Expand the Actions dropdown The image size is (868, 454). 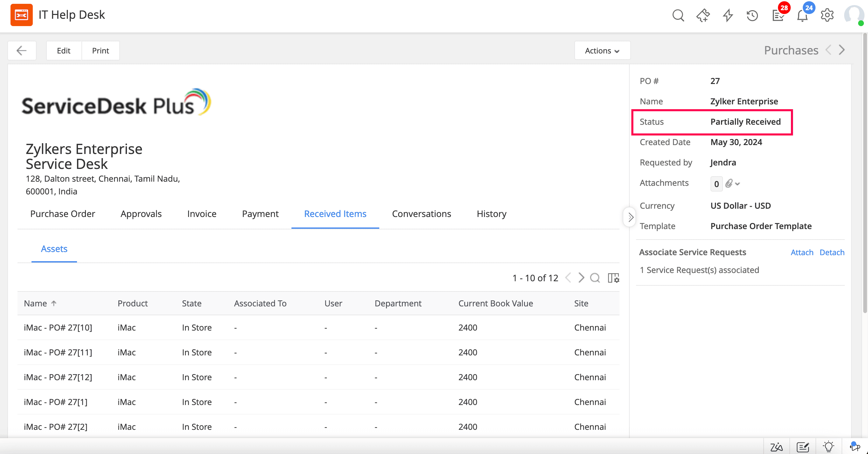point(602,51)
